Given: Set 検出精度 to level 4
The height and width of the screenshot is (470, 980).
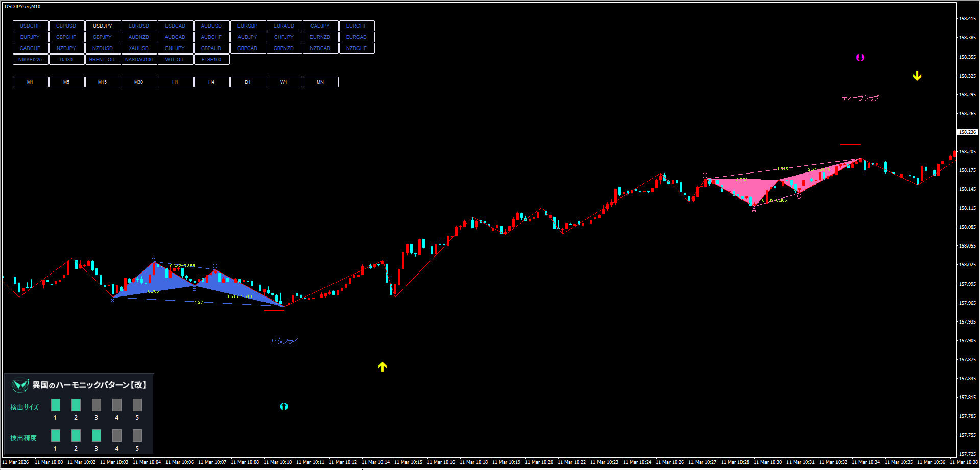Looking at the screenshot, I should 116,435.
